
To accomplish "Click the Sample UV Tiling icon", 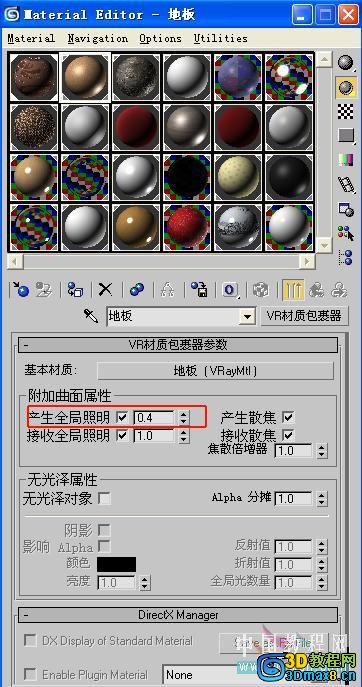I will (346, 135).
